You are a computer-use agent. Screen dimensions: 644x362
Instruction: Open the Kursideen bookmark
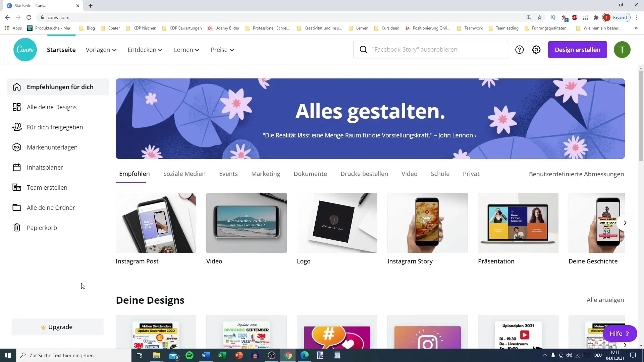tap(387, 28)
